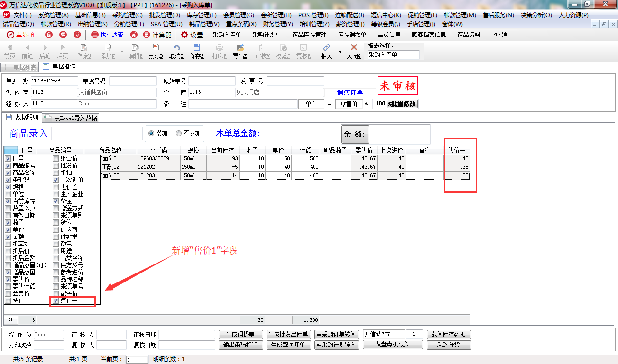Open the 计算器 calculator
Viewport: 618px width, 364px height.
[157, 35]
